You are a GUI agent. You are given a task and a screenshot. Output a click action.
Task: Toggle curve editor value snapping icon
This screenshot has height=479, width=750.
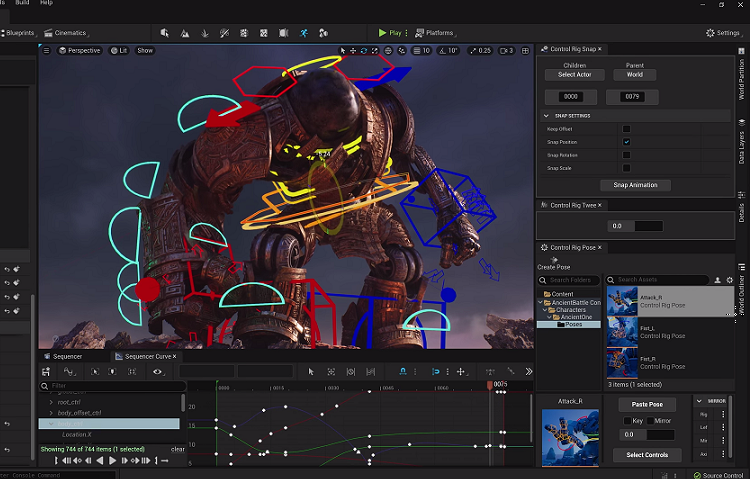point(436,372)
